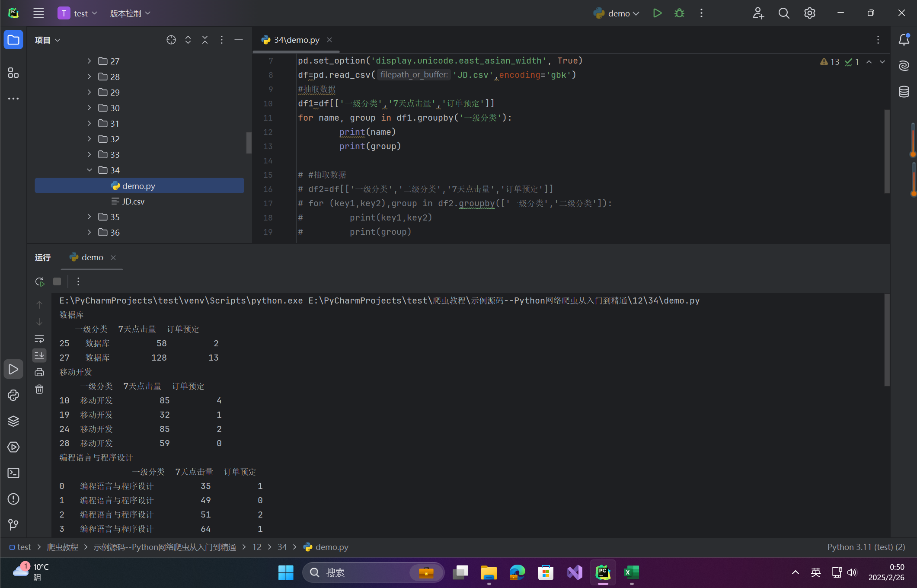Image resolution: width=917 pixels, height=588 pixels.
Task: Expand folder 30 in tree
Action: point(89,108)
